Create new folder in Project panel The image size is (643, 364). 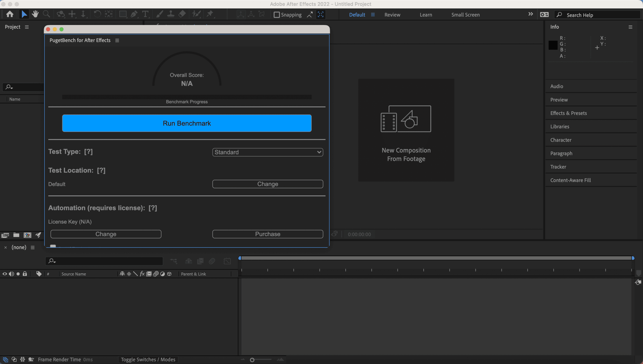click(x=16, y=235)
